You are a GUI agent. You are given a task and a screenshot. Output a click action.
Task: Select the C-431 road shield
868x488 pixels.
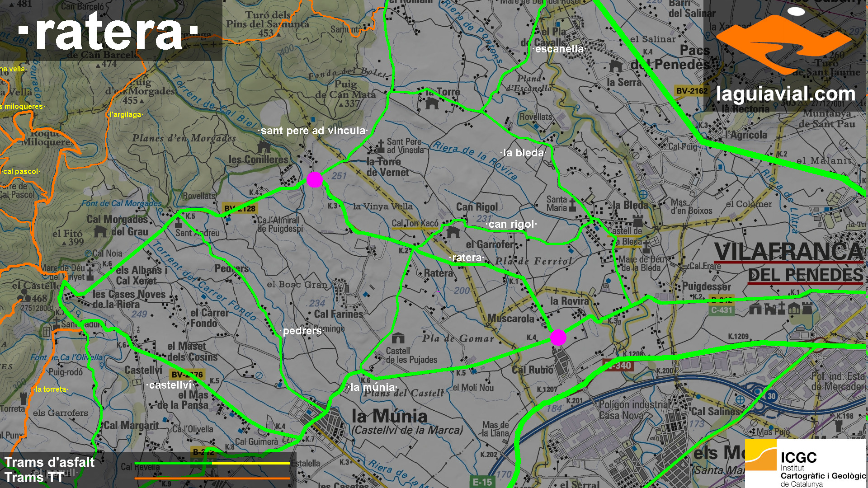pos(722,310)
